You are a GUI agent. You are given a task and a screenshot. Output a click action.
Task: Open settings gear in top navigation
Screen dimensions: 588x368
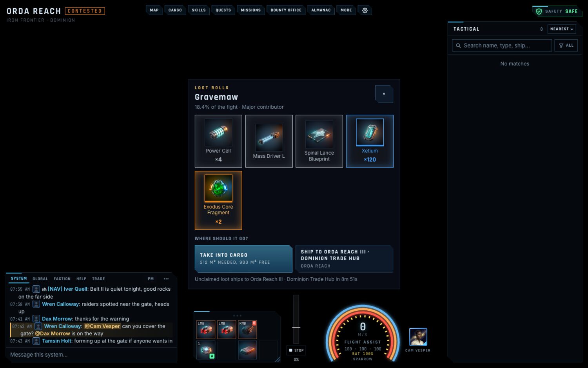click(x=365, y=10)
